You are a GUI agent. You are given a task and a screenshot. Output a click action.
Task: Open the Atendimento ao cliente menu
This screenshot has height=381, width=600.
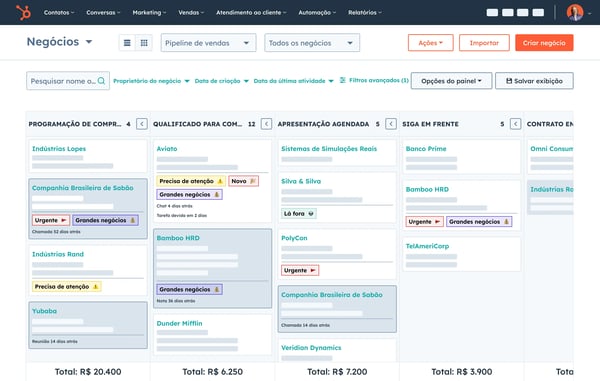[251, 13]
